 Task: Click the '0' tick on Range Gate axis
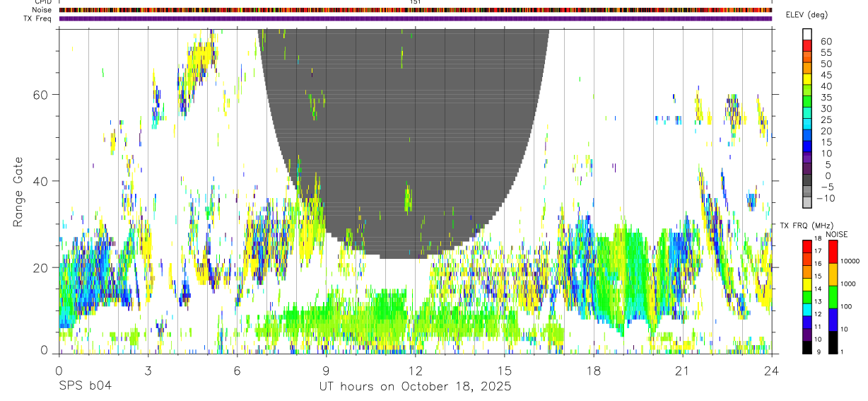[x=45, y=350]
